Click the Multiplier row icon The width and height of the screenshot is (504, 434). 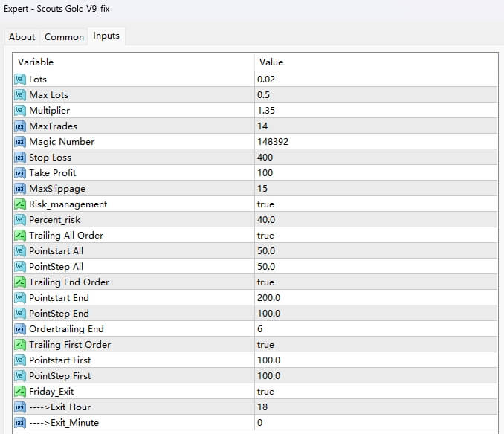coord(20,110)
